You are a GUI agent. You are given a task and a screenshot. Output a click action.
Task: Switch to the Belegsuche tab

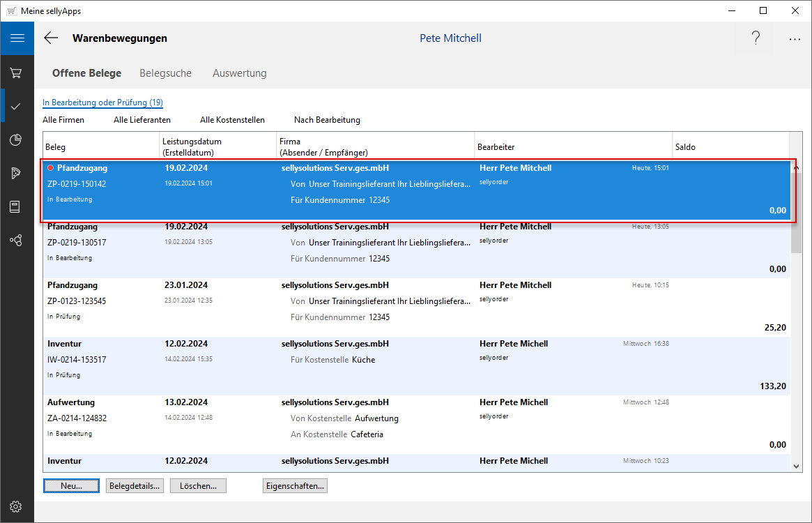coord(165,73)
